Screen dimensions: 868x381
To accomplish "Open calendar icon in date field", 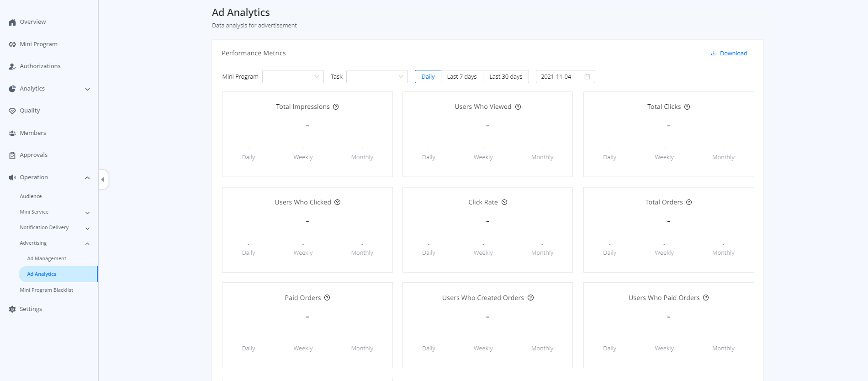I will (x=587, y=77).
